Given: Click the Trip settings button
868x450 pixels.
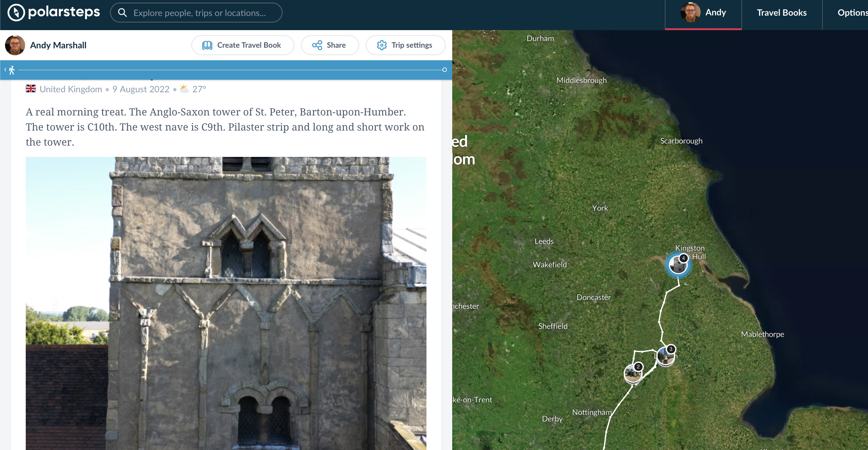Looking at the screenshot, I should 405,45.
